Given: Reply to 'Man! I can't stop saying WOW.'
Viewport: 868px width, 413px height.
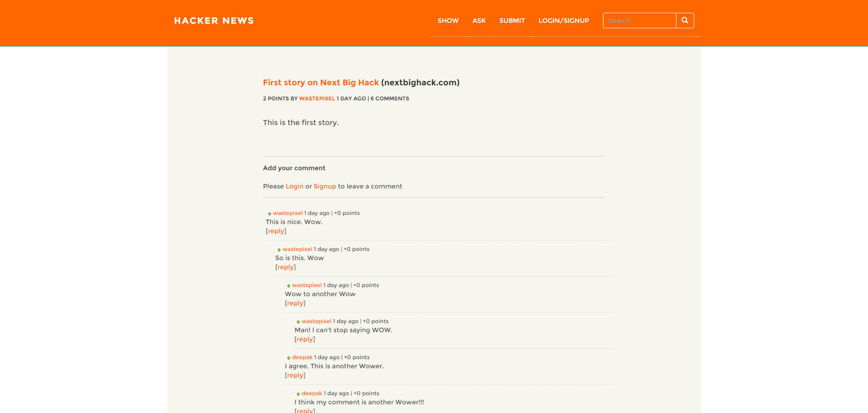Looking at the screenshot, I should pos(305,339).
